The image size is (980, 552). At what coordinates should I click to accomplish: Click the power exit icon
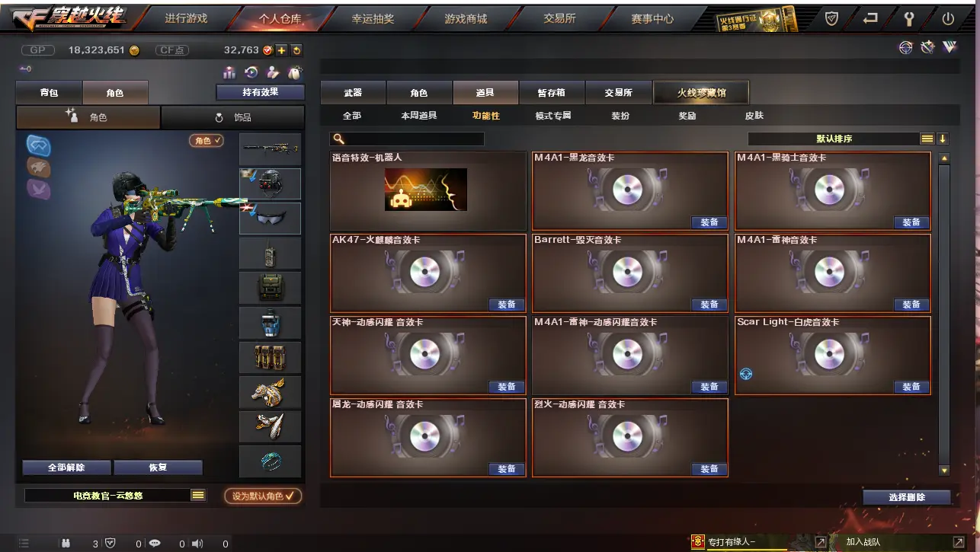pyautogui.click(x=948, y=18)
